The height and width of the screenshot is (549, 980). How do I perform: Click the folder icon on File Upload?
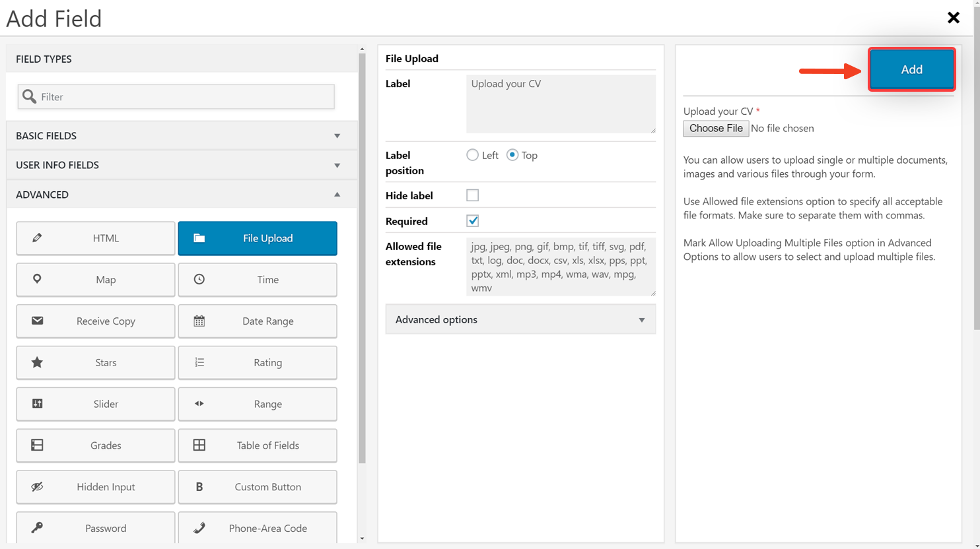tap(199, 238)
